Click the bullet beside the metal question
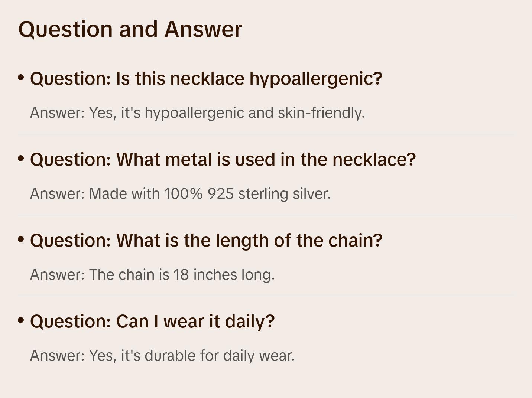 point(21,159)
